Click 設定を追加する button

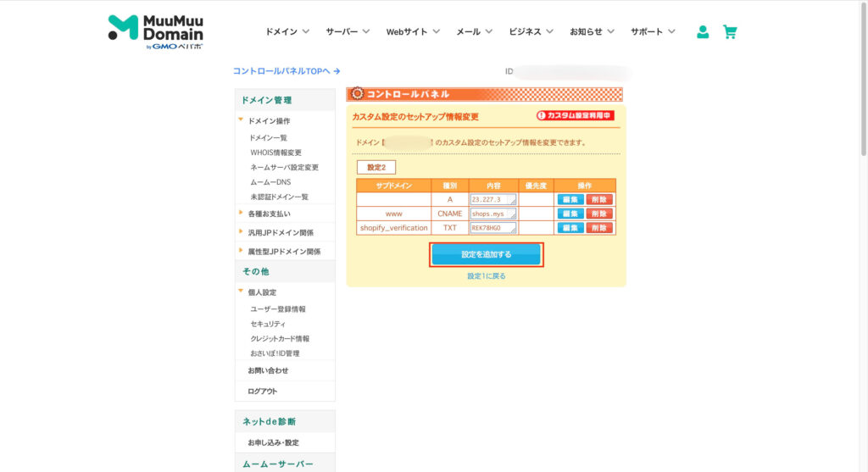(486, 254)
